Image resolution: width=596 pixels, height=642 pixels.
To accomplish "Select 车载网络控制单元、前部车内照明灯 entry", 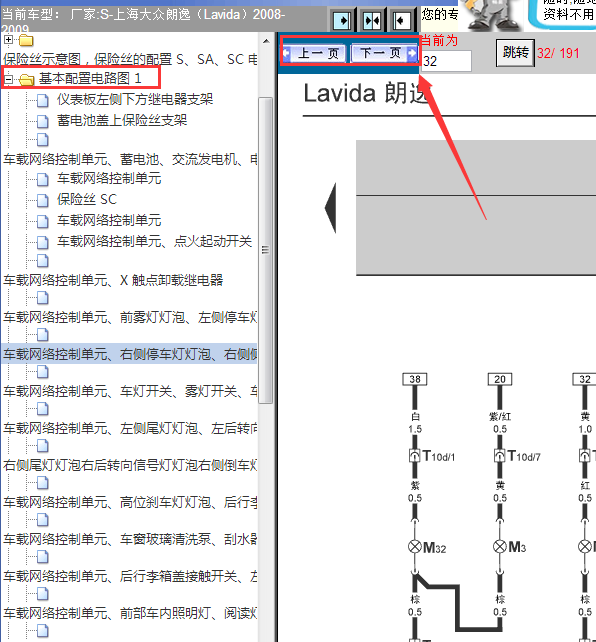I will click(x=130, y=613).
